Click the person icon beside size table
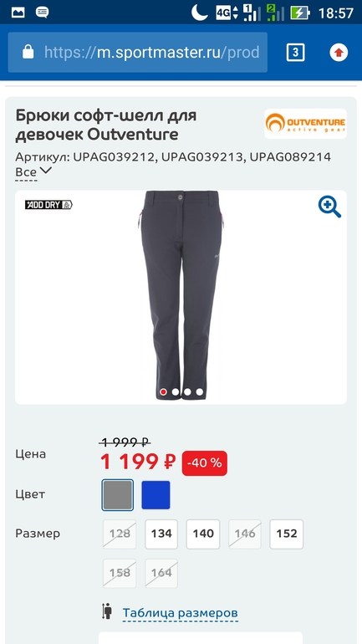Screen dimensions: 362x644 (107, 611)
